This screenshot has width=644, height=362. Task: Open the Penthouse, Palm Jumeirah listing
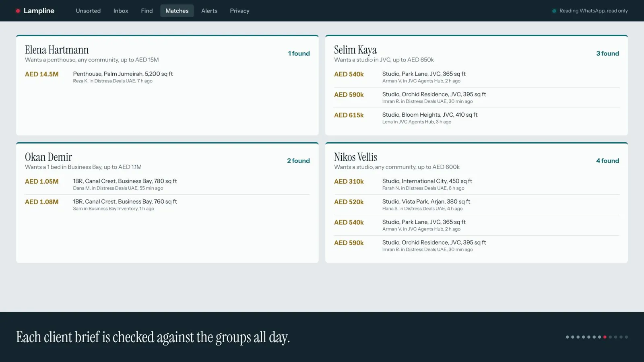coord(167,77)
